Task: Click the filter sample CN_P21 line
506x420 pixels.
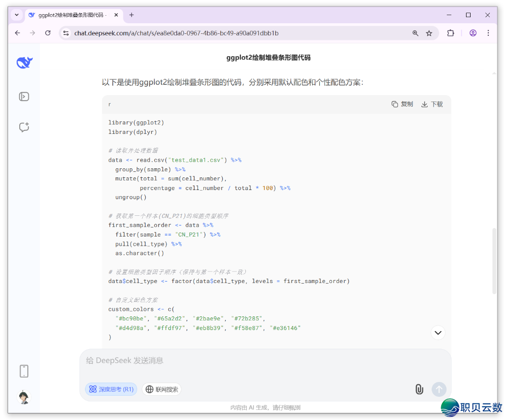Action: [x=168, y=235]
